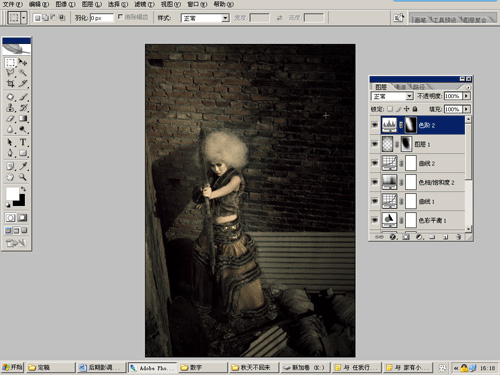Image resolution: width=500 pixels, height=375 pixels.
Task: Open Adobe Photoshop taskbar button
Action: click(x=152, y=368)
